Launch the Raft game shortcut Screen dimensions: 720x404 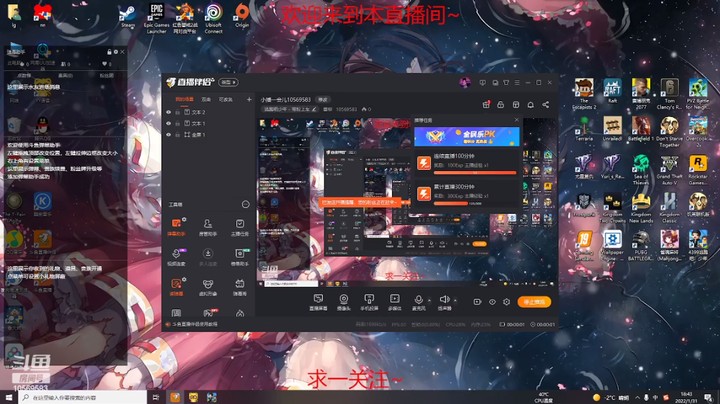[x=612, y=91]
